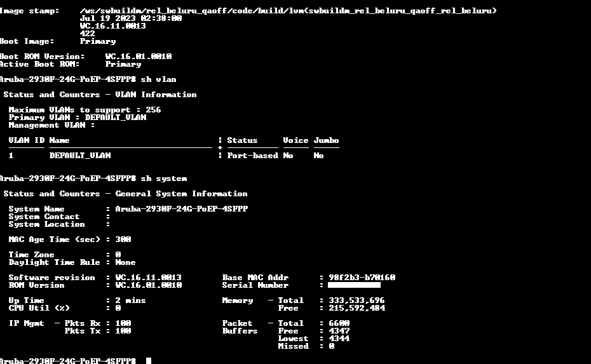Click the Port-based status value
591x364 pixels.
coord(252,156)
